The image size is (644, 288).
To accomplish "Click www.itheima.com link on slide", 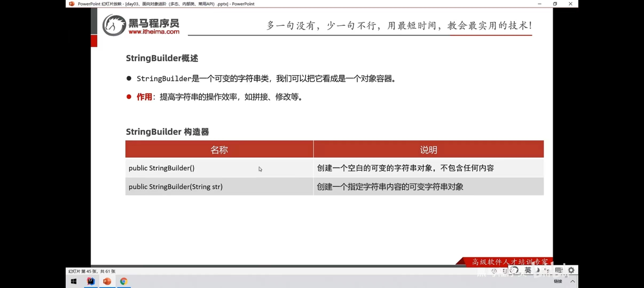I will coord(154,32).
